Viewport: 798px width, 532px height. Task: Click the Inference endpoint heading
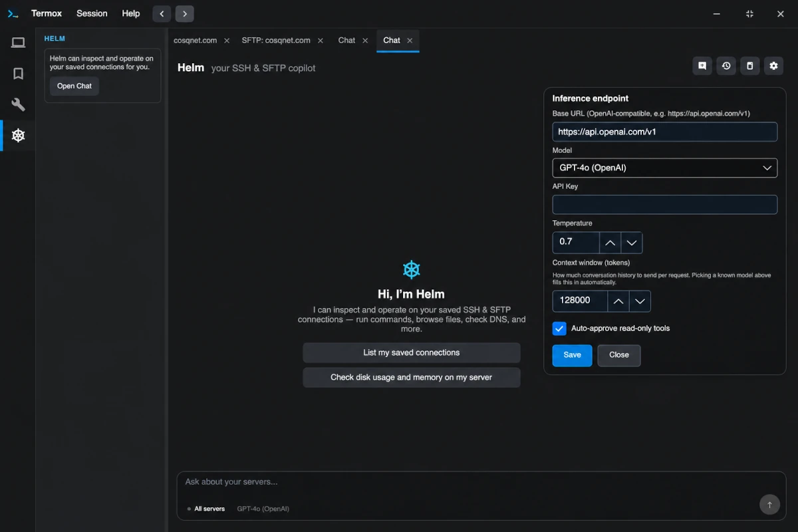pyautogui.click(x=591, y=98)
